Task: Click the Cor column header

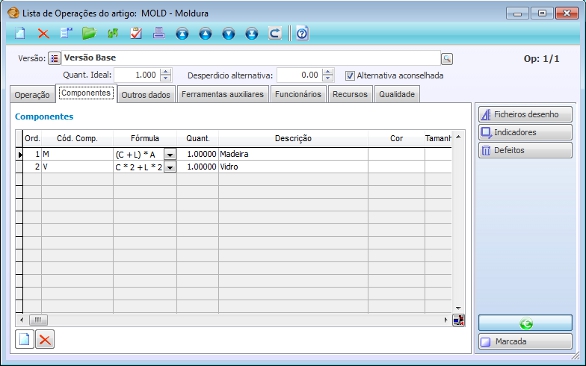Action: coord(397,138)
